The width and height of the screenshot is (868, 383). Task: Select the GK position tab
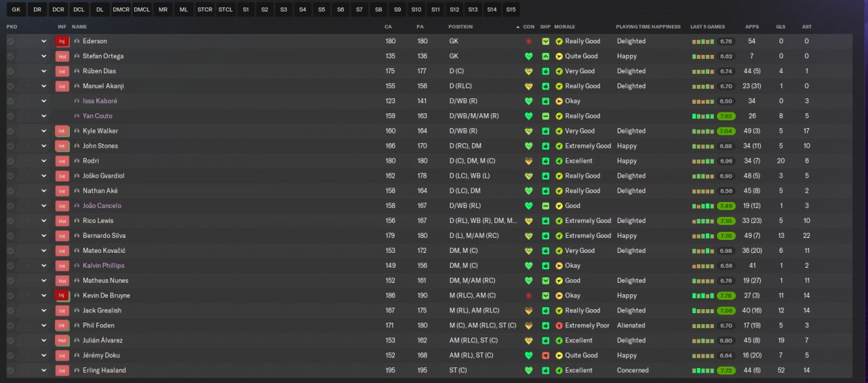[16, 9]
